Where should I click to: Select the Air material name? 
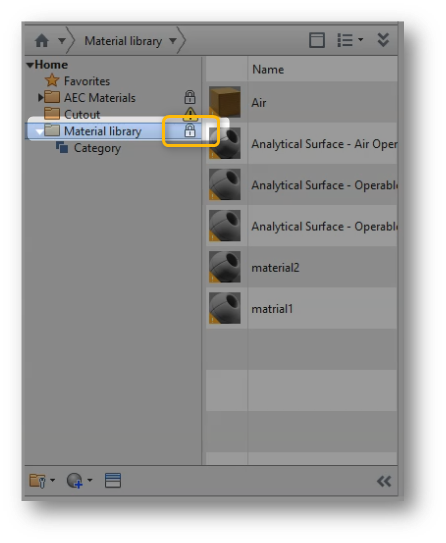259,103
